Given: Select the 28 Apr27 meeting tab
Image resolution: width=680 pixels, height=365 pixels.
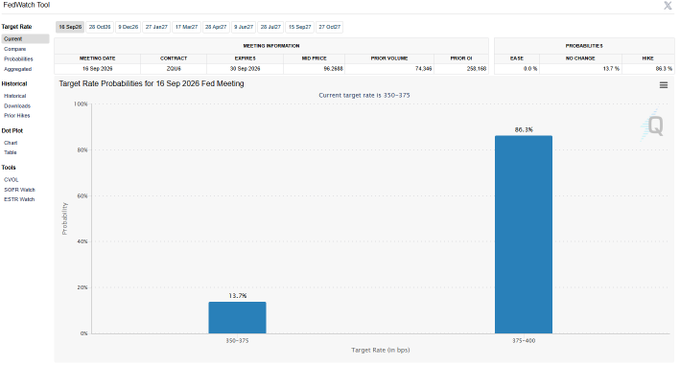Looking at the screenshot, I should point(216,27).
